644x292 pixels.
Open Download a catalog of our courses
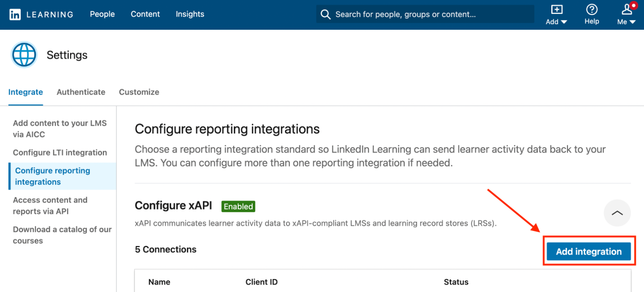(62, 235)
